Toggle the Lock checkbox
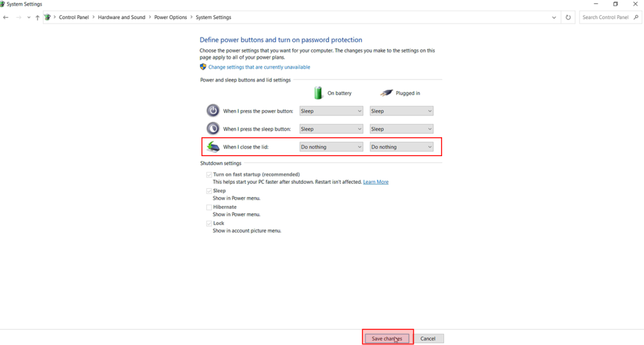Image resolution: width=644 pixels, height=345 pixels. click(x=209, y=223)
